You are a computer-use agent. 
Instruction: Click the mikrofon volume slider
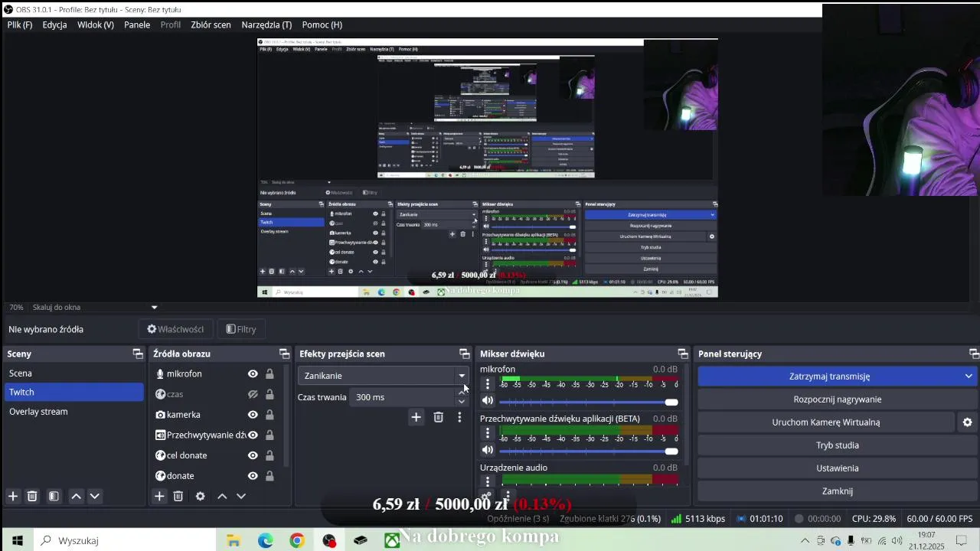click(x=589, y=402)
